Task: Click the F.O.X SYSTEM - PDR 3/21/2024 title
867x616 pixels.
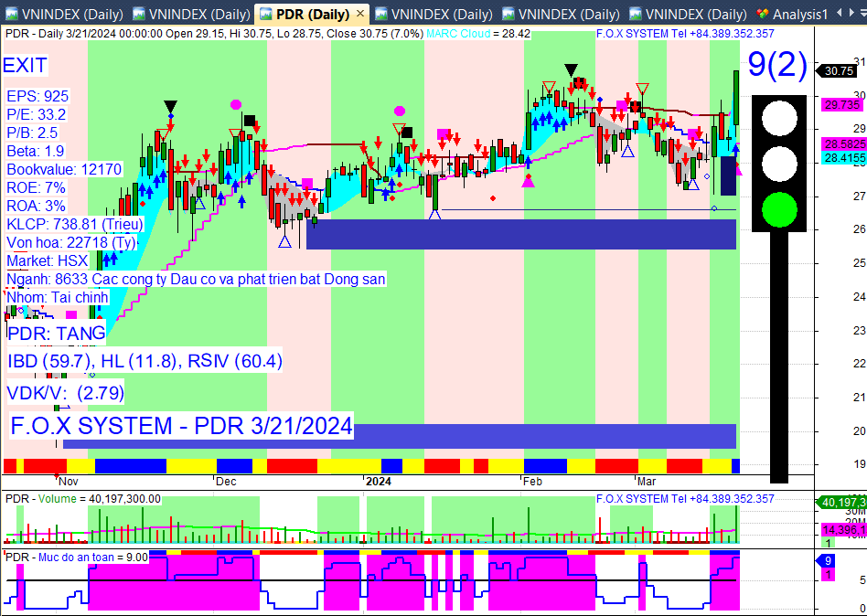Action: [181, 426]
